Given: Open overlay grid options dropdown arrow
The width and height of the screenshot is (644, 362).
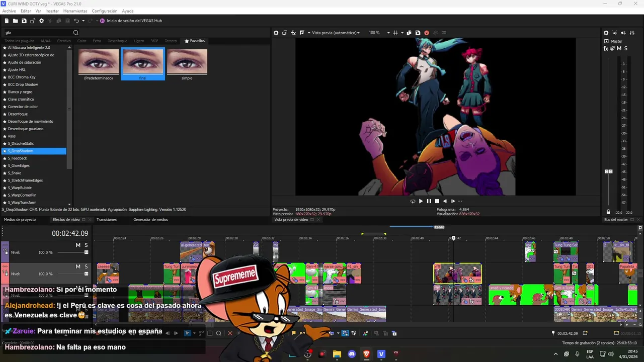Looking at the screenshot, I should point(402,33).
